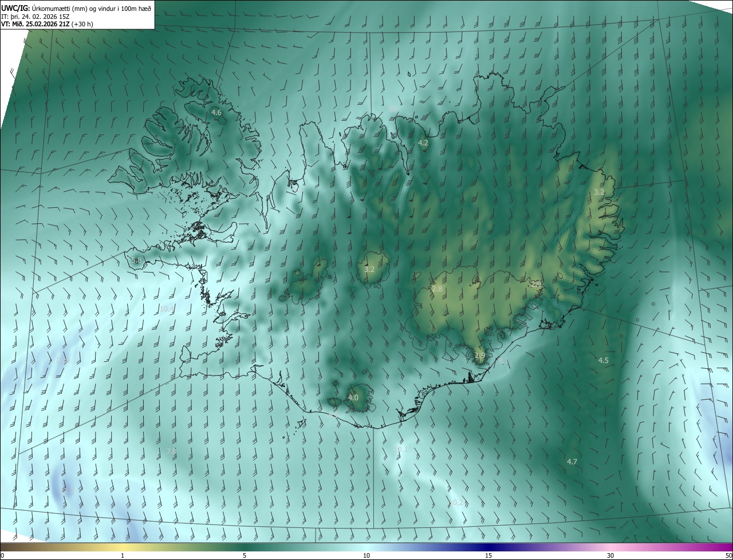The image size is (733, 560).
Task: Click the 10.1 value south of the coast
Action: (401, 449)
